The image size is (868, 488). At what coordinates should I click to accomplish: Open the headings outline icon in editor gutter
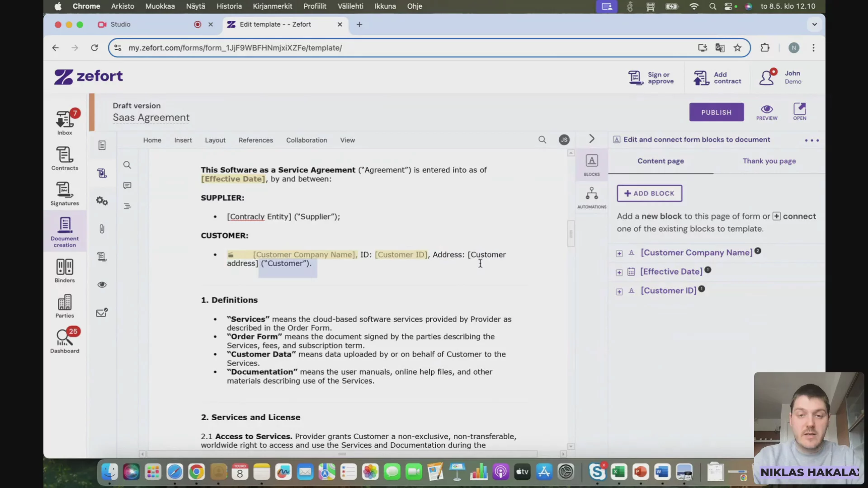point(127,206)
